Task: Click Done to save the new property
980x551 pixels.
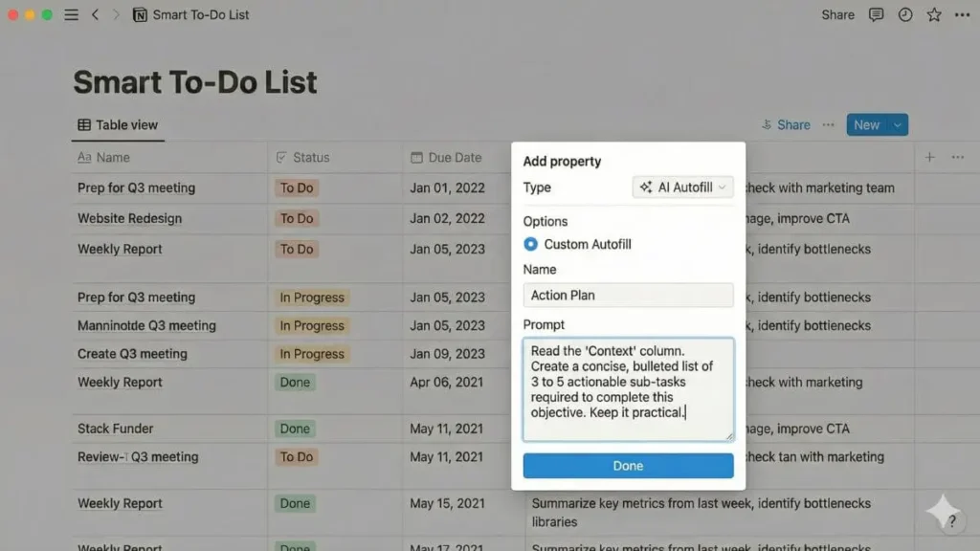Action: point(628,466)
